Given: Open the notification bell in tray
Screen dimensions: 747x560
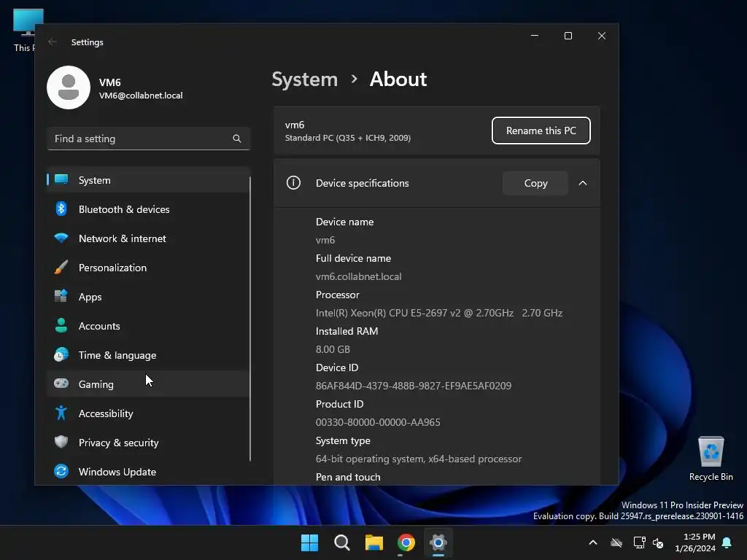Looking at the screenshot, I should (x=727, y=542).
